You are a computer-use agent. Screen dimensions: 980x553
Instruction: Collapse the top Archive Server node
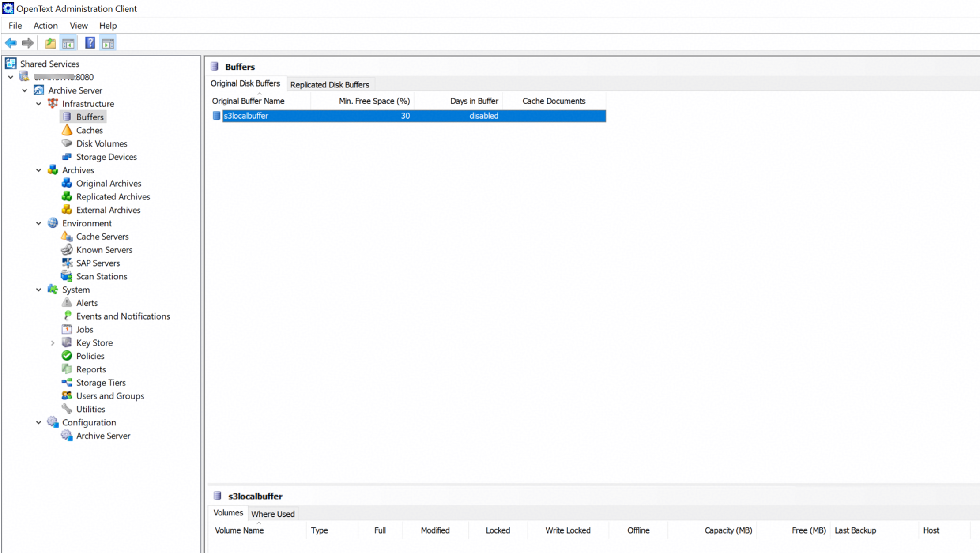(x=25, y=90)
